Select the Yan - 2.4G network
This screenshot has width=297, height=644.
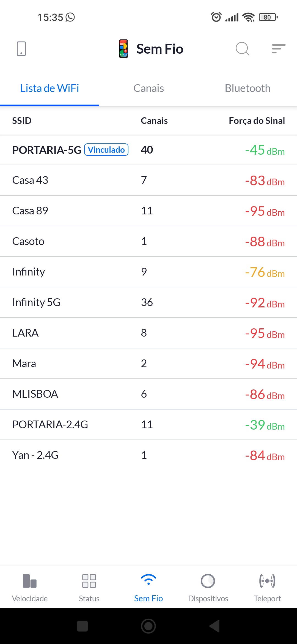click(148, 455)
